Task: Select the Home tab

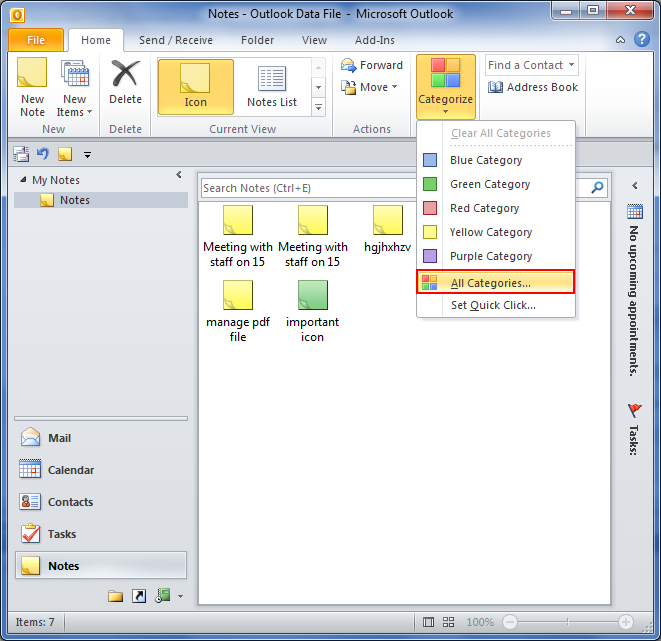Action: click(96, 40)
